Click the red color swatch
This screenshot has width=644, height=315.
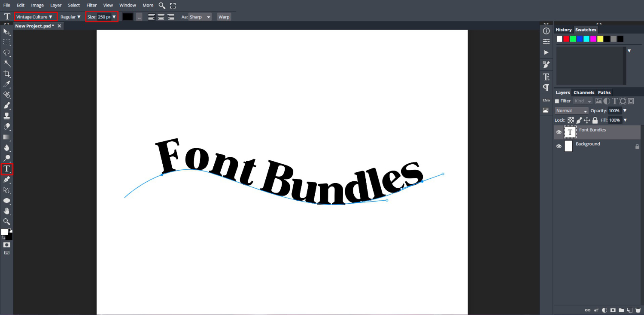(x=566, y=39)
